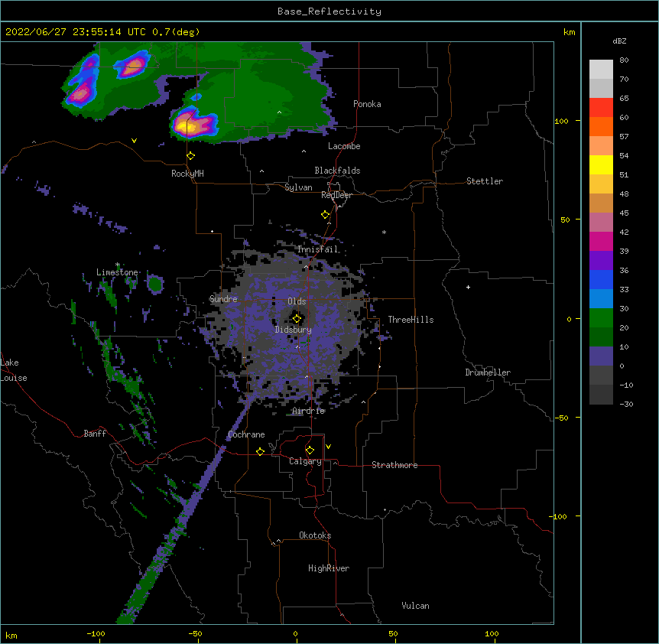Click the yellow diamond marker beside RockyMH

click(191, 156)
